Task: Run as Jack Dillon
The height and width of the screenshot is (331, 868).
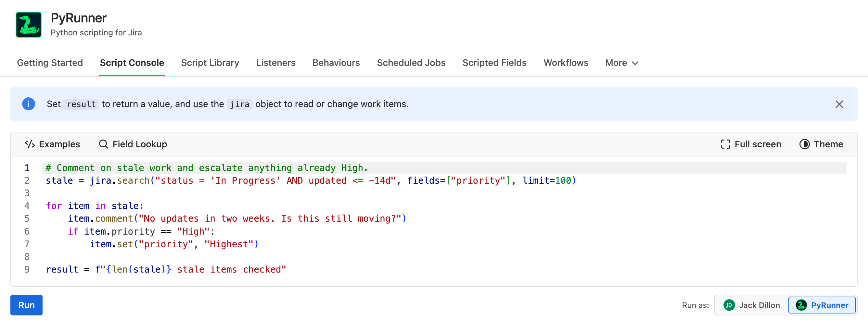Action: pos(752,305)
